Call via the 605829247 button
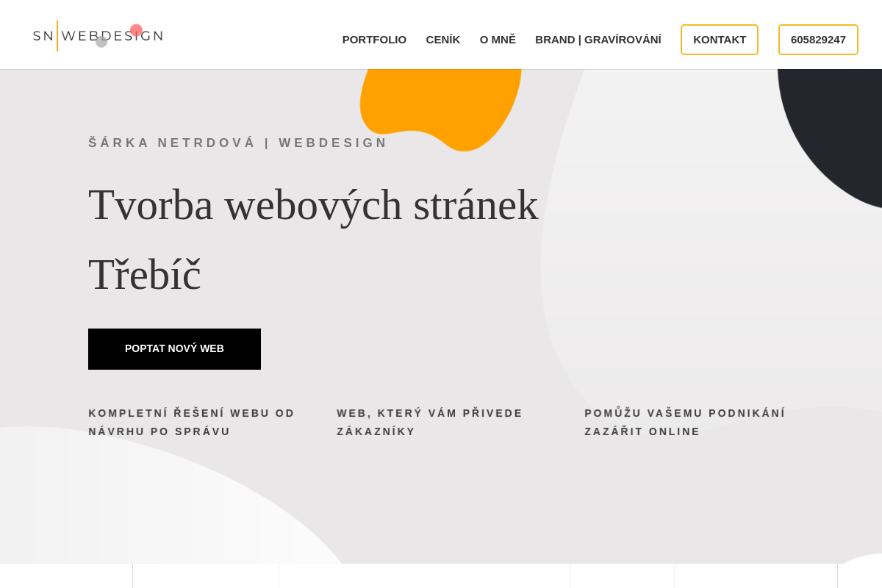Screen dimensions: 882x588 pos(818,40)
